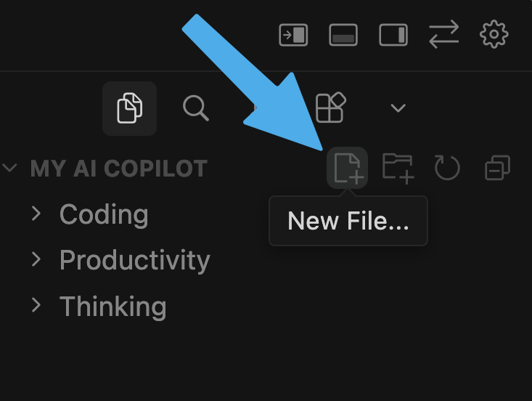This screenshot has width=532, height=401.
Task: Click the swap arrows icon
Action: (443, 34)
